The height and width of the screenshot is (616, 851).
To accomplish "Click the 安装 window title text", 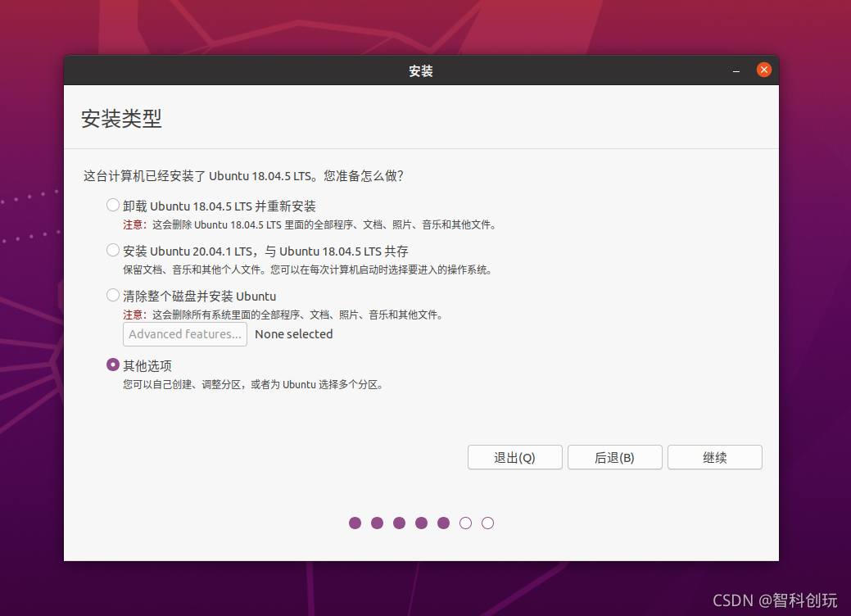I will (421, 71).
